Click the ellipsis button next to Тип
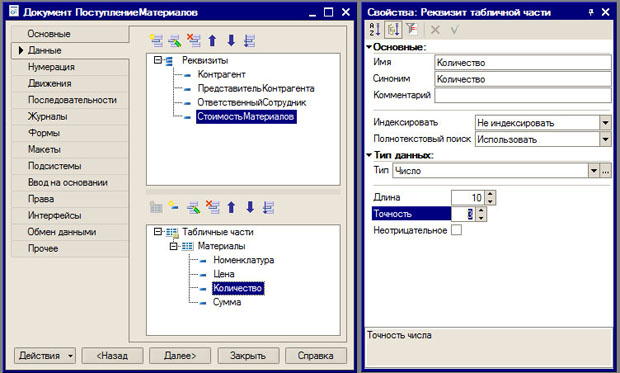 (x=605, y=171)
